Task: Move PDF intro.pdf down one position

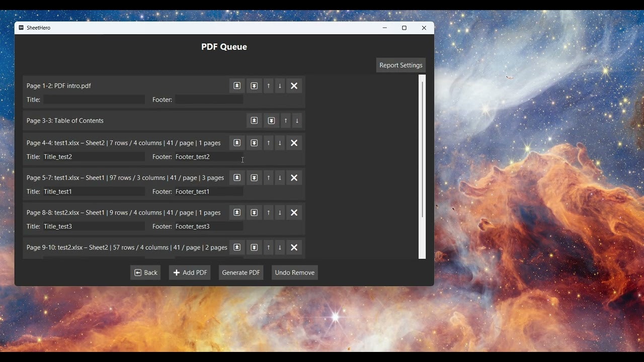Action: [x=280, y=86]
